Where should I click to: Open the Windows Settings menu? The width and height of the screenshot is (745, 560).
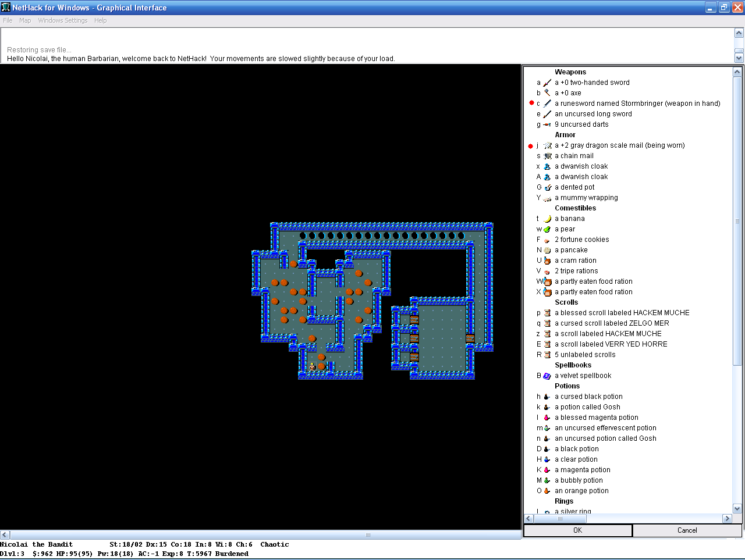(63, 20)
